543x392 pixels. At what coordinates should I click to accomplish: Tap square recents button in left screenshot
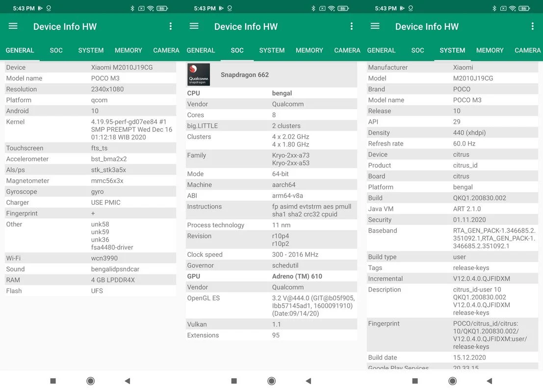click(53, 381)
